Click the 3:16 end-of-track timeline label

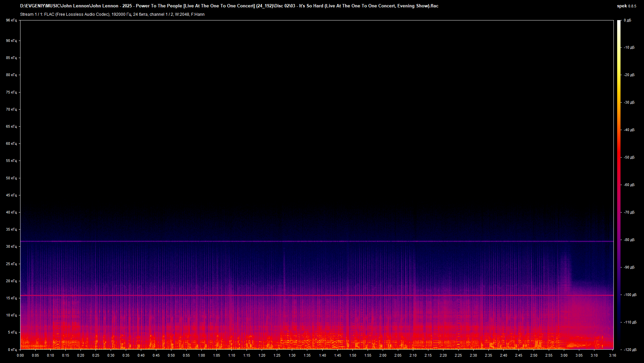point(612,356)
